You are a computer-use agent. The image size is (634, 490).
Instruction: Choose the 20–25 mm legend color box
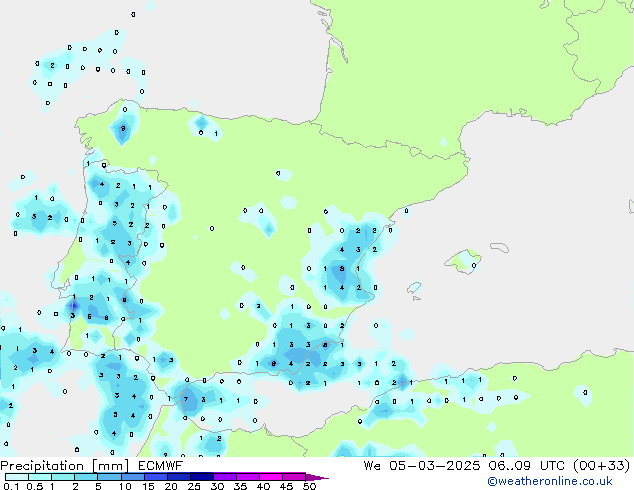(179, 477)
